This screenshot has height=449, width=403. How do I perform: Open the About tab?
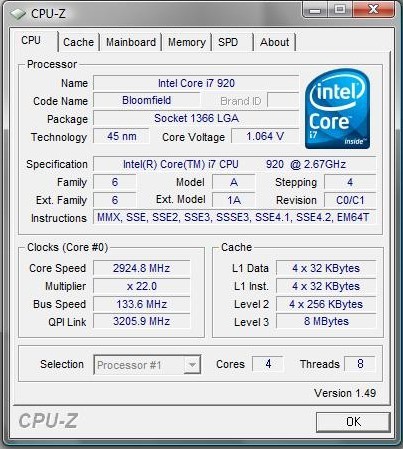coord(275,42)
